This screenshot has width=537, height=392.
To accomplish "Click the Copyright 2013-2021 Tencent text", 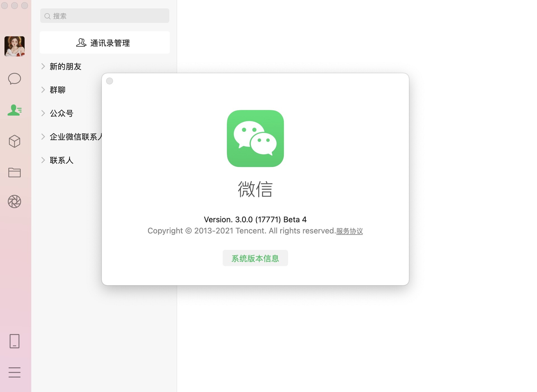I will 242,231.
